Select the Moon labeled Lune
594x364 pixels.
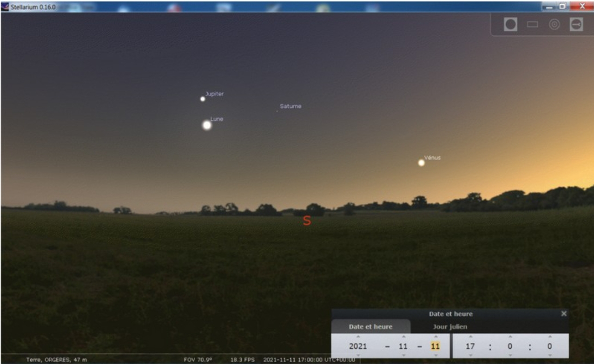coord(207,125)
